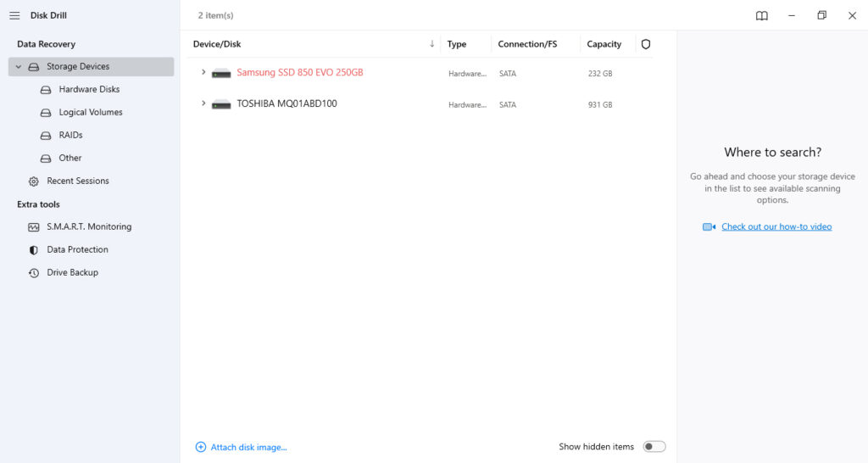Image resolution: width=868 pixels, height=463 pixels.
Task: Click the Hardware Disks drive icon
Action: coord(46,90)
